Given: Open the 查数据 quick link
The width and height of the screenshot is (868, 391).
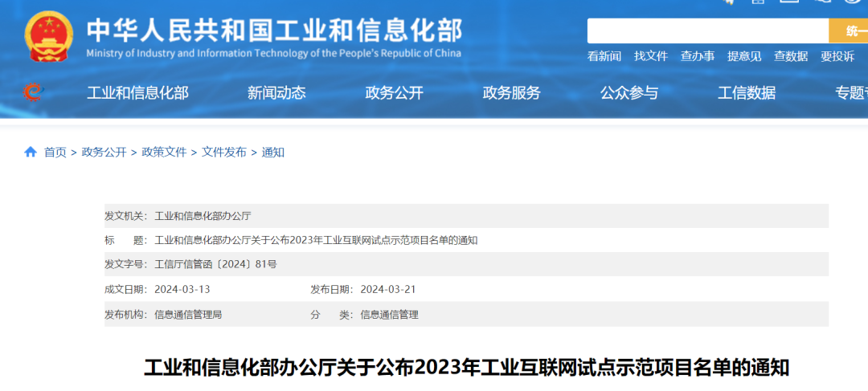Looking at the screenshot, I should tap(791, 56).
